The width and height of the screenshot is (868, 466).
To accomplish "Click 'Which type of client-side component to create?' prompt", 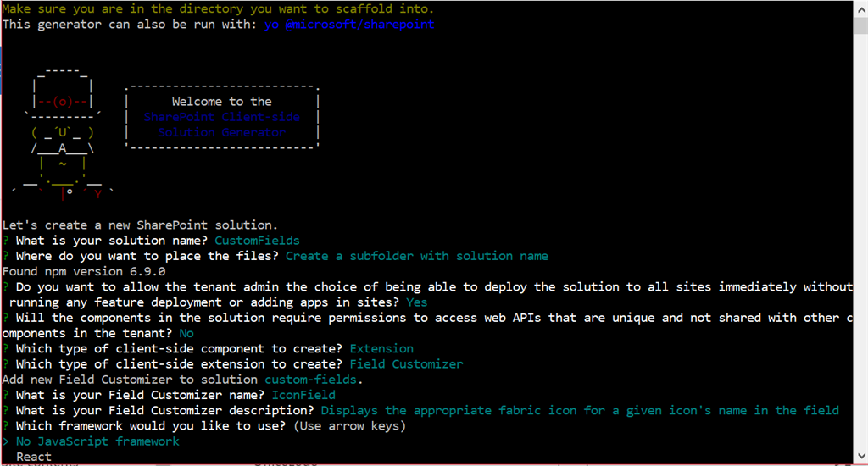I will (x=179, y=349).
